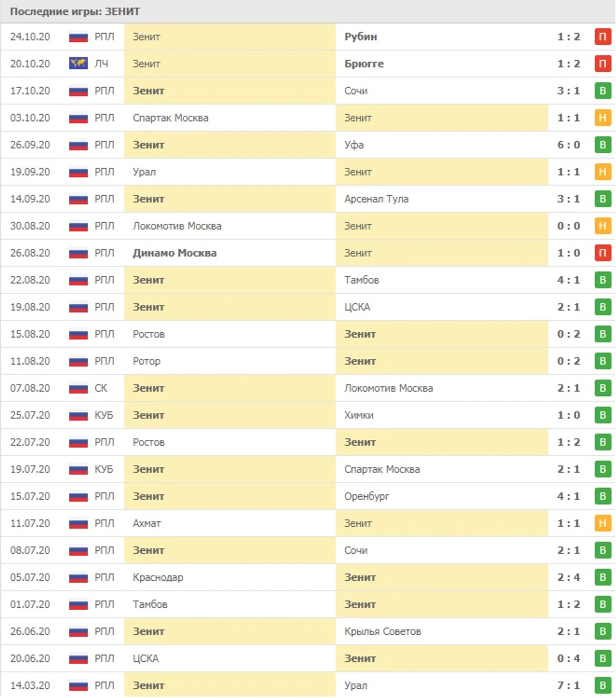Click the loss badge in the Динамо Москва row
Image resolution: width=616 pixels, height=698 pixels.
pos(602,253)
